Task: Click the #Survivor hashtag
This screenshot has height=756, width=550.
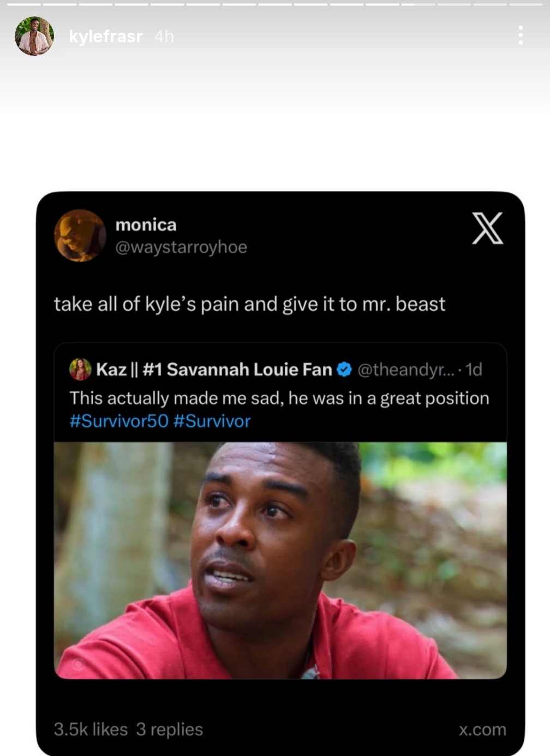Action: (212, 421)
